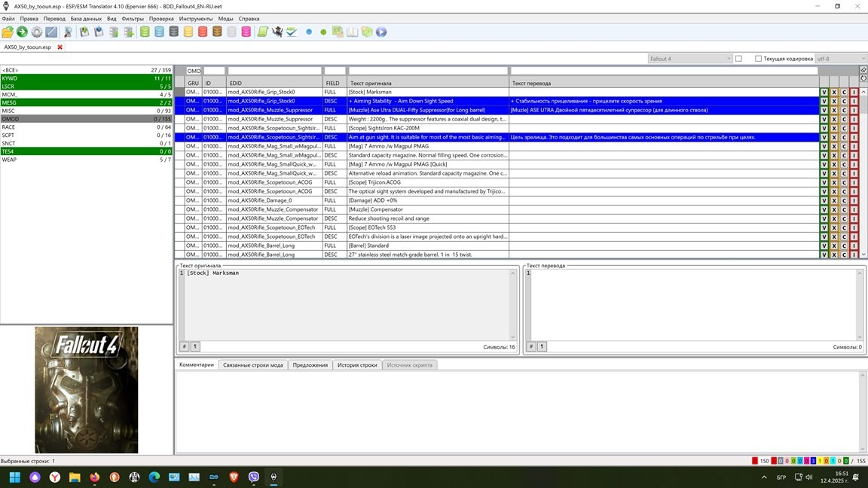Click the search tool icon in toolbar
The width and height of the screenshot is (868, 488).
pos(67,32)
